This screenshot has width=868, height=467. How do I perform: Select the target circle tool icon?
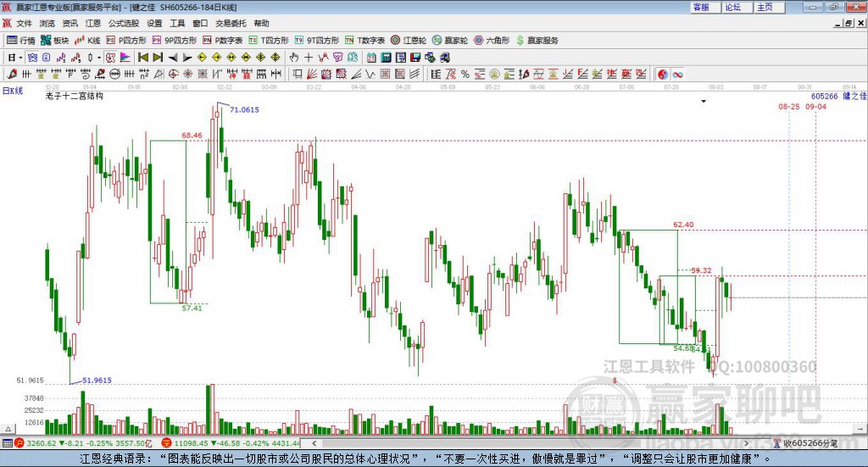point(173,74)
